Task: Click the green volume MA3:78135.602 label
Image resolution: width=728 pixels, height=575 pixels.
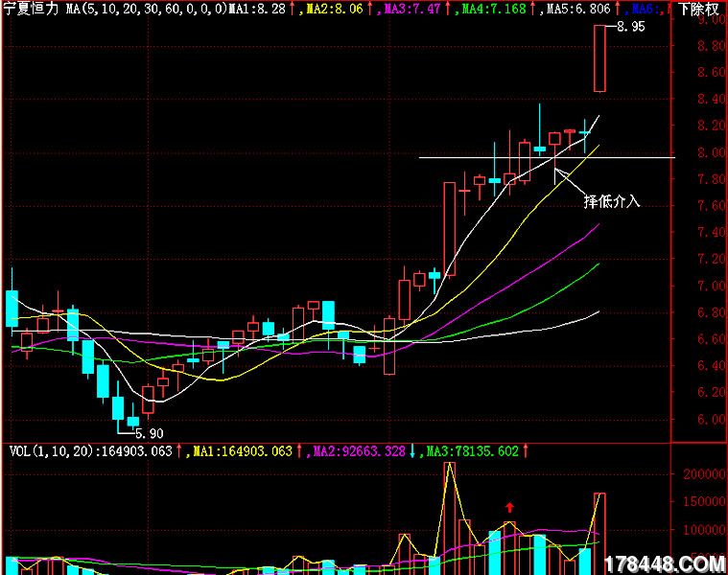Action: [x=473, y=451]
